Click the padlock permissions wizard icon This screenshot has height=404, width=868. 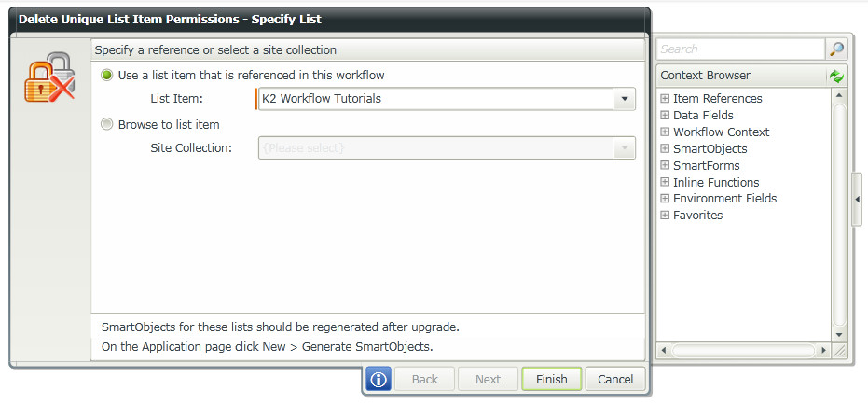click(x=49, y=77)
